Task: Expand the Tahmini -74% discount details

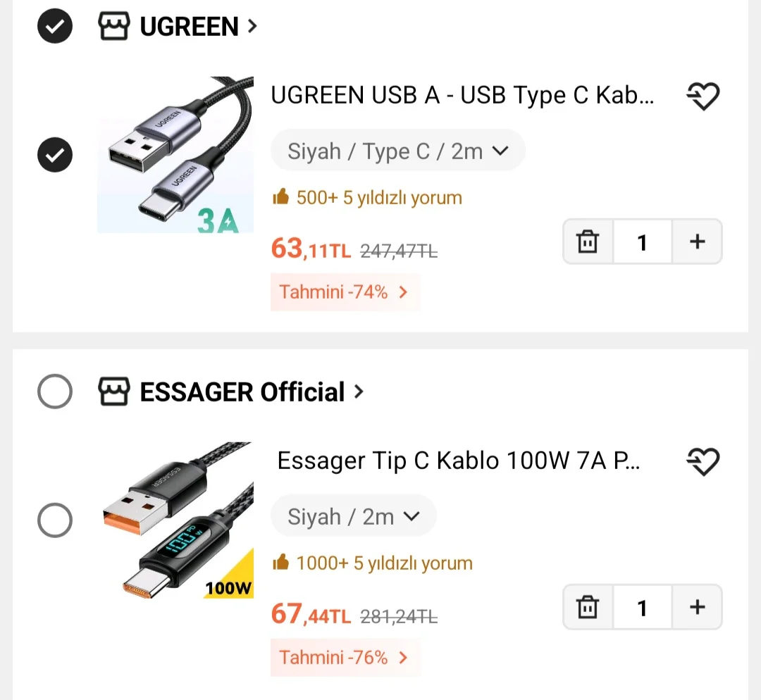Action: pos(345,292)
